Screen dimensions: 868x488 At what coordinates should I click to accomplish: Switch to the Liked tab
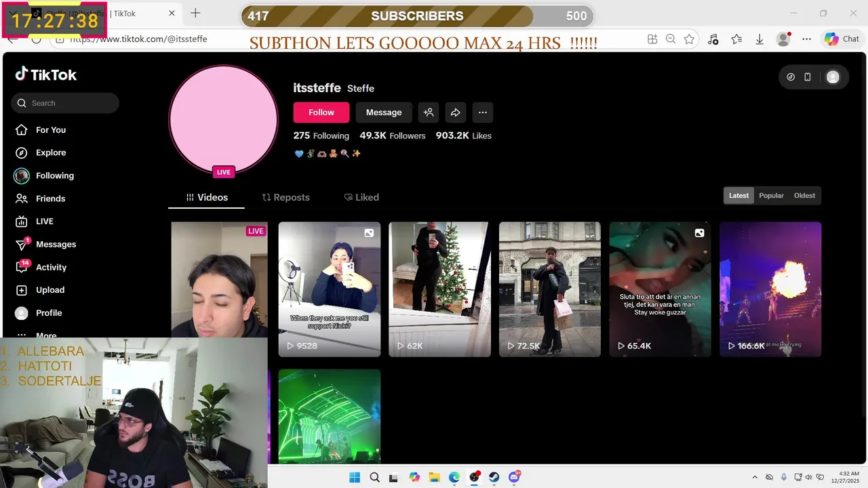[x=361, y=197]
